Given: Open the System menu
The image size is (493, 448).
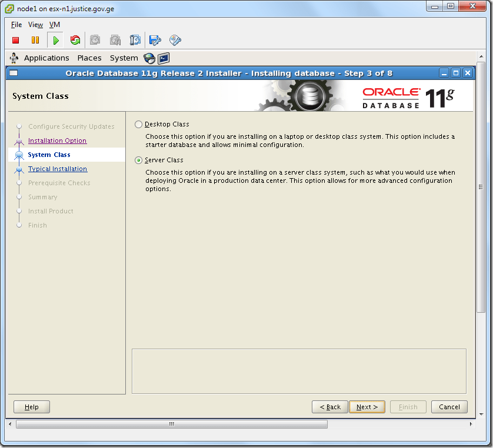Looking at the screenshot, I should point(124,58).
